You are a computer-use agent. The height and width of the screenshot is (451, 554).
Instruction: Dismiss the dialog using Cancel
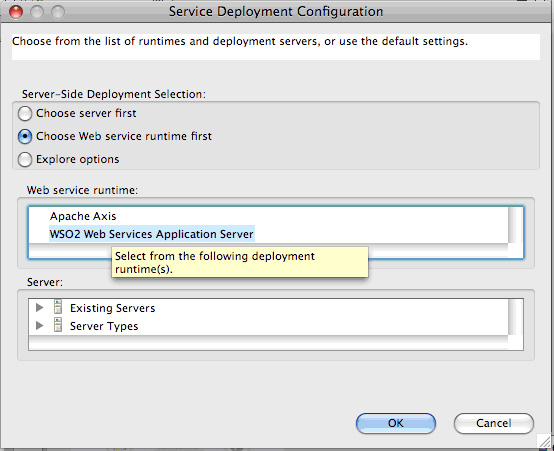(494, 423)
